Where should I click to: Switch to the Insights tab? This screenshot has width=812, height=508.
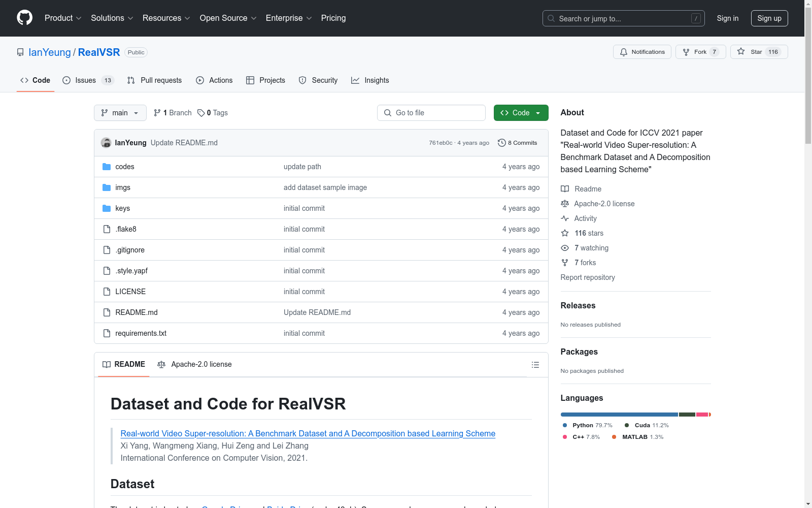coord(370,80)
